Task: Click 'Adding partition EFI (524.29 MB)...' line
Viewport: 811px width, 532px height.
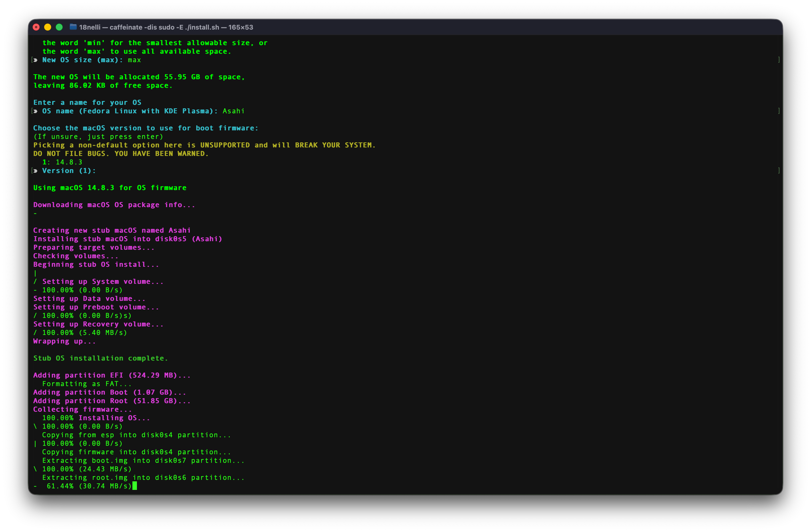Action: [x=112, y=375]
